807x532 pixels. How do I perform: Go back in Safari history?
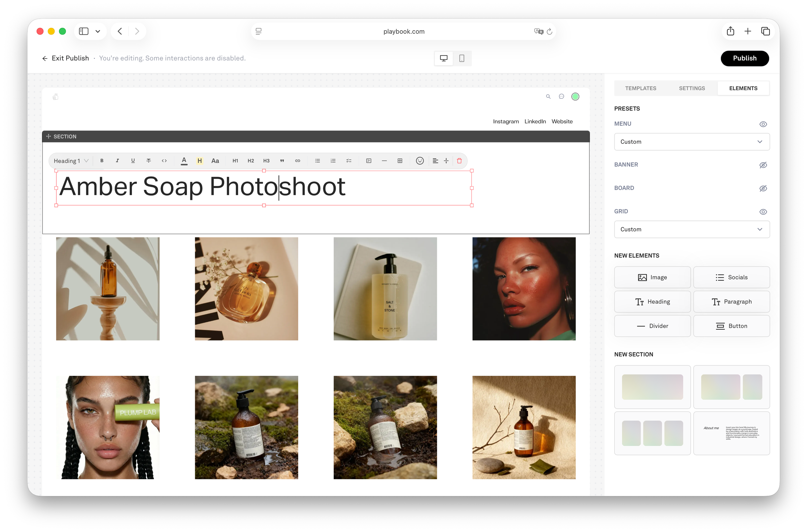(120, 31)
